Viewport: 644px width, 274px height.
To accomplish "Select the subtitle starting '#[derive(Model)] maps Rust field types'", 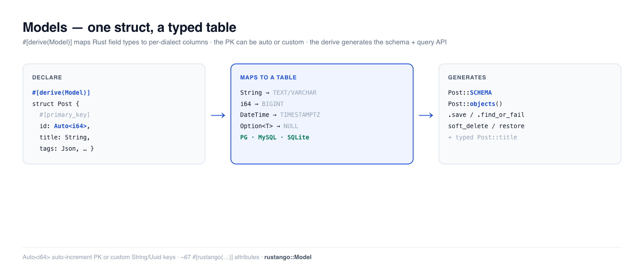I will point(235,42).
